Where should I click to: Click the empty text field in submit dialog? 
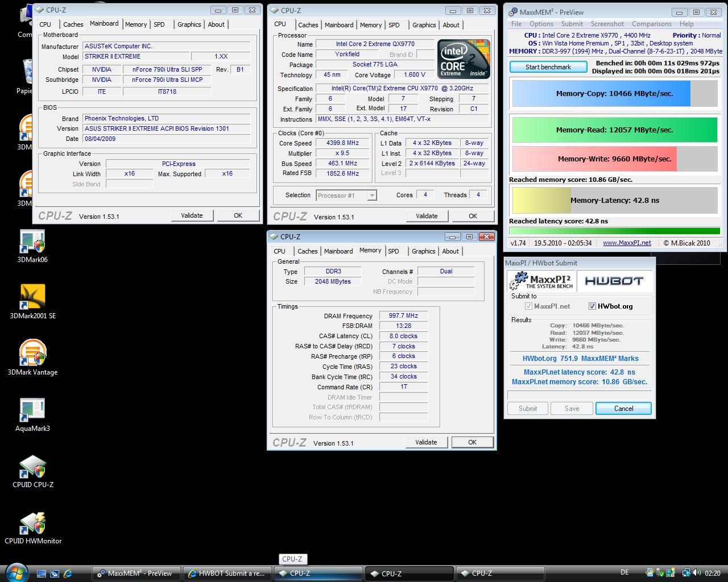580,394
